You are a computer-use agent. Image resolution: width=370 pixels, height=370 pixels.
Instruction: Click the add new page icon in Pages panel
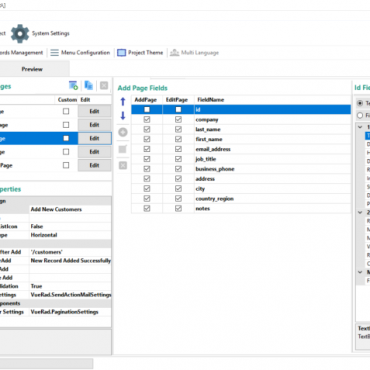[x=73, y=86]
